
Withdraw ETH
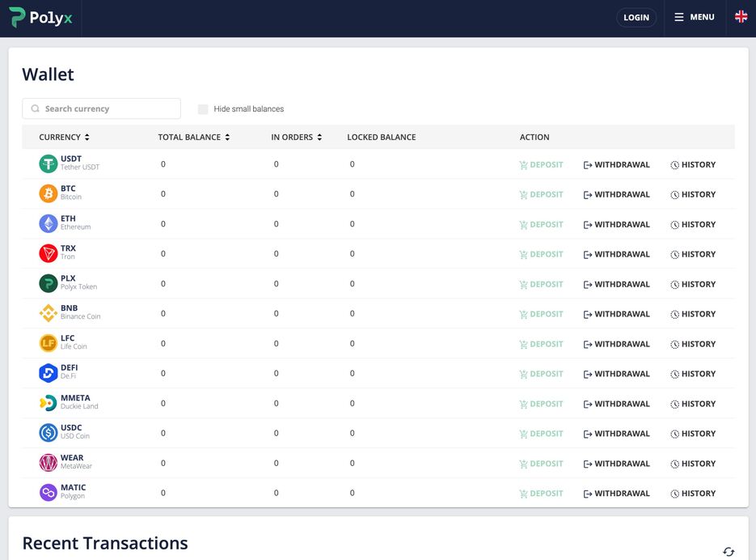coord(617,224)
